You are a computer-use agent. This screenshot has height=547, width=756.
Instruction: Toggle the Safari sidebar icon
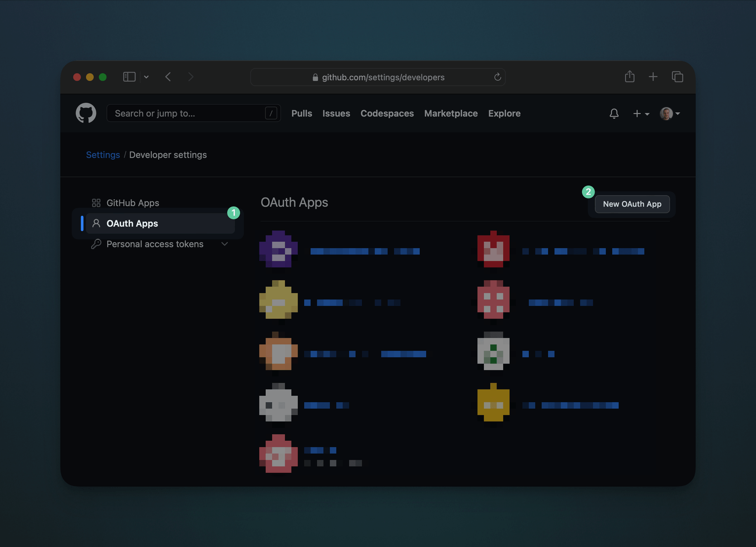pyautogui.click(x=129, y=77)
